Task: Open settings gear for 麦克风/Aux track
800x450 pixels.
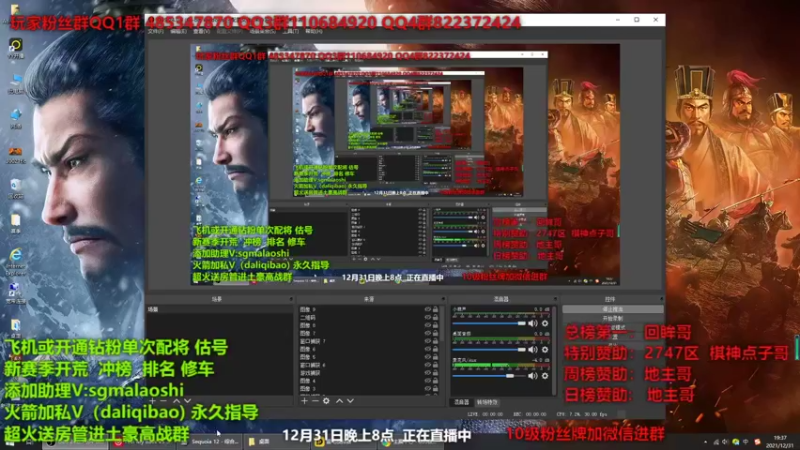Action: coord(545,376)
